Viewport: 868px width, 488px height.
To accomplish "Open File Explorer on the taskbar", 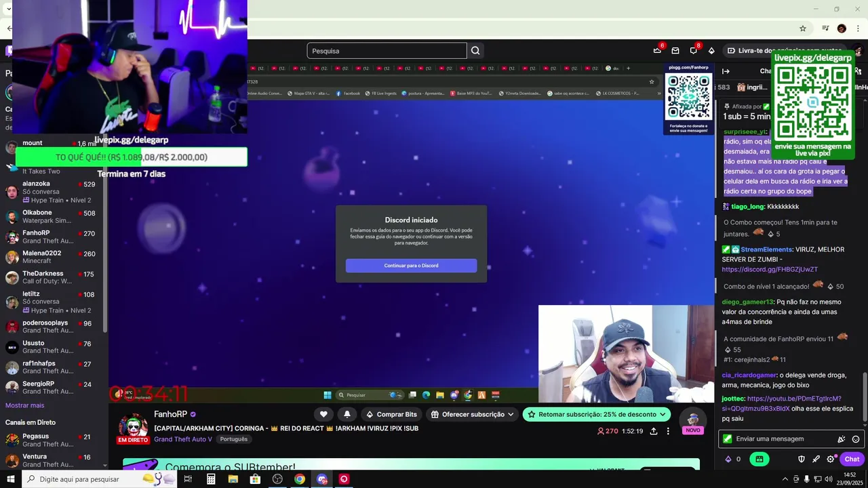I will pyautogui.click(x=233, y=479).
